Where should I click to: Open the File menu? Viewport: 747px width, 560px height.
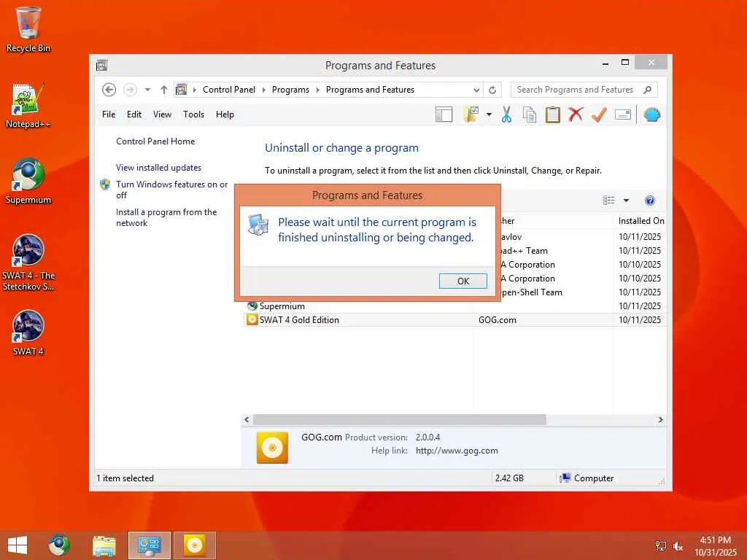[x=109, y=114]
